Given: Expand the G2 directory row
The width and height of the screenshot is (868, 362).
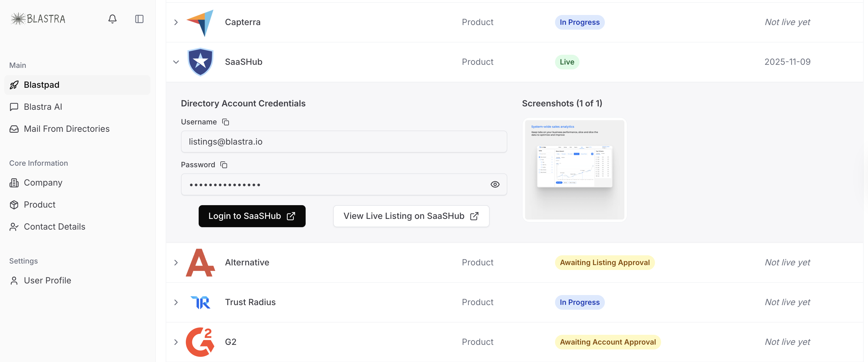Looking at the screenshot, I should click(176, 342).
